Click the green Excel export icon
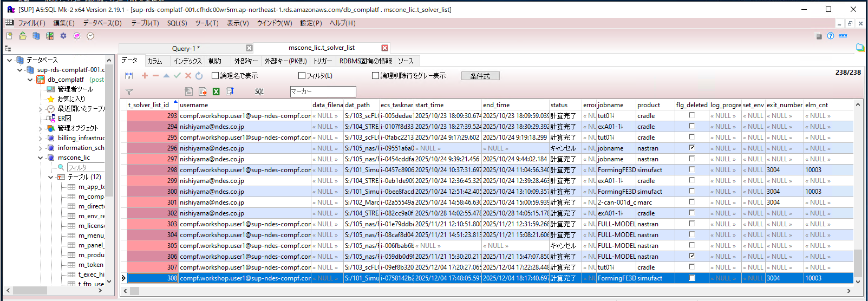The width and height of the screenshot is (868, 301). (216, 91)
